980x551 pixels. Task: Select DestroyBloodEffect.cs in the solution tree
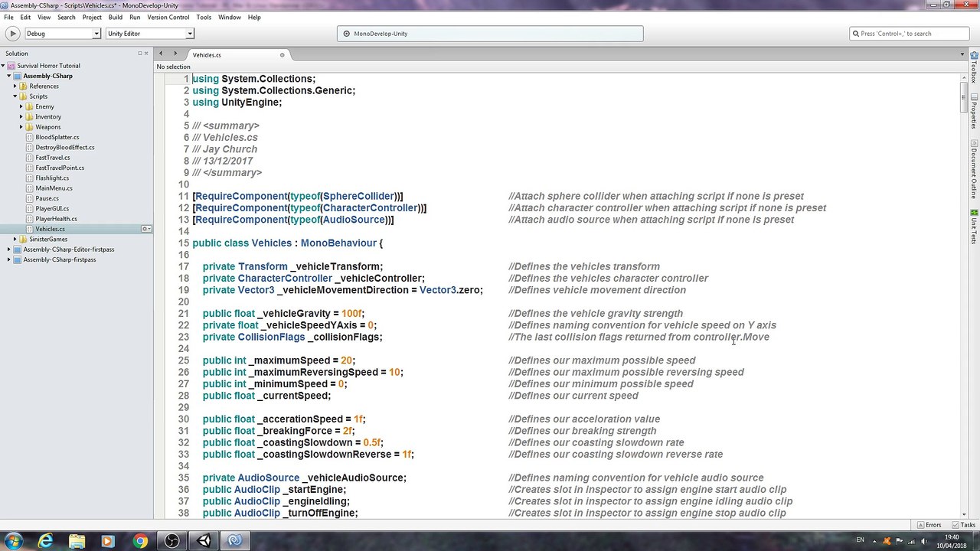click(64, 148)
